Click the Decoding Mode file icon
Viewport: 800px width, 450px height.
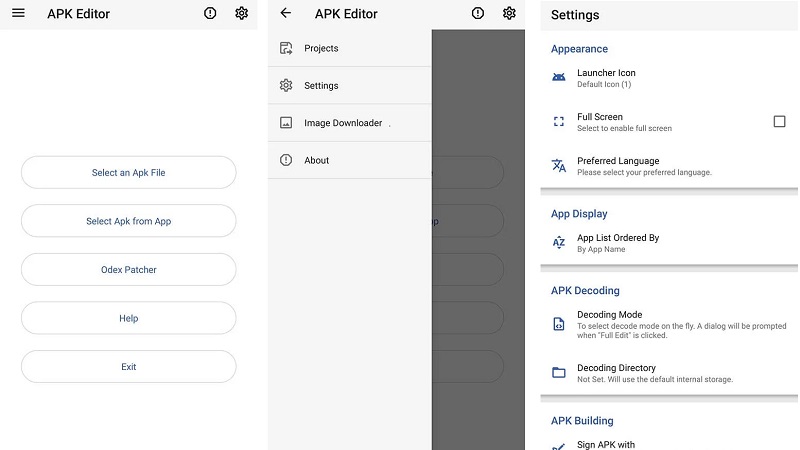point(559,324)
